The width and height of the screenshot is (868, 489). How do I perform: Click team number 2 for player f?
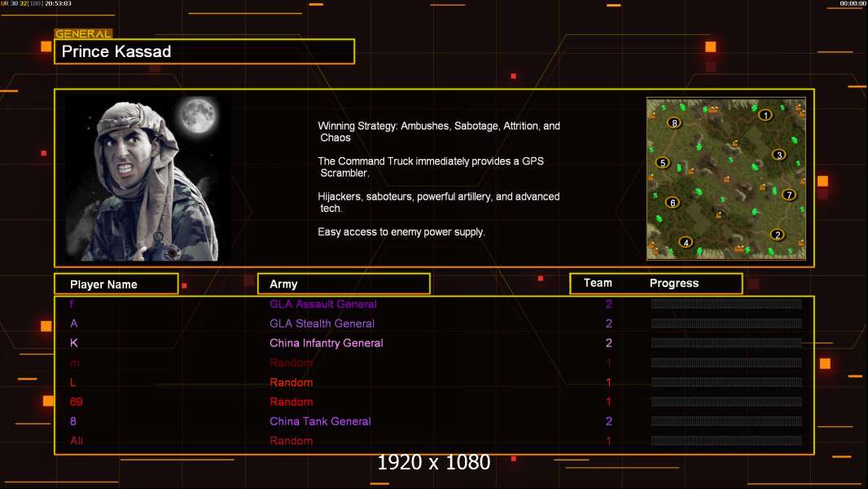(609, 304)
